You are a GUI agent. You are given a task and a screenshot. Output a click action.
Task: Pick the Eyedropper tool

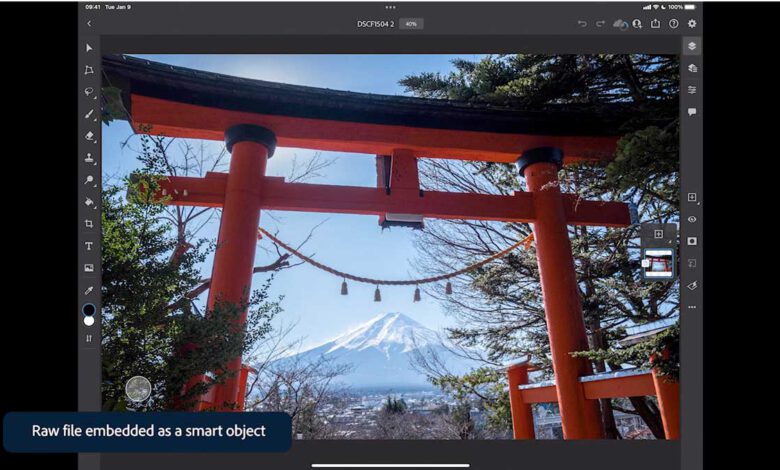tap(89, 290)
